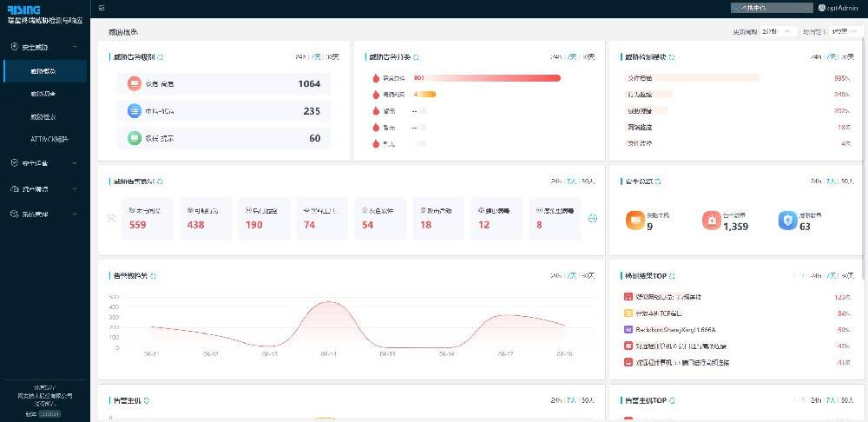Viewport: 868px width, 422px height.
Task: Click the right arrow after the 8 card
Action: (x=593, y=219)
